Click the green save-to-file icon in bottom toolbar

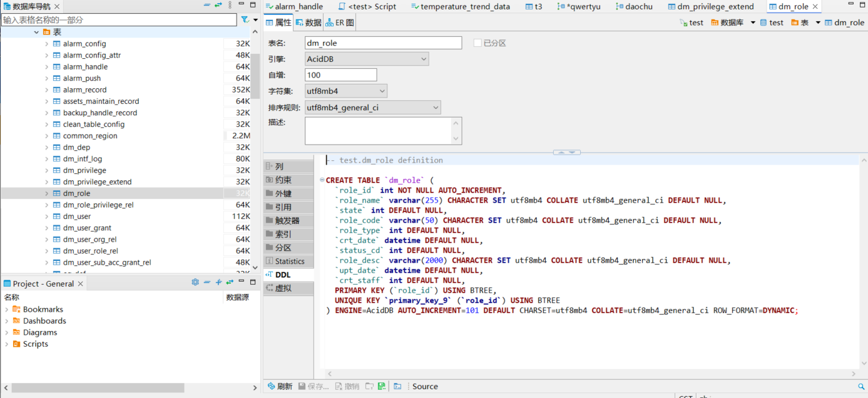pyautogui.click(x=382, y=387)
